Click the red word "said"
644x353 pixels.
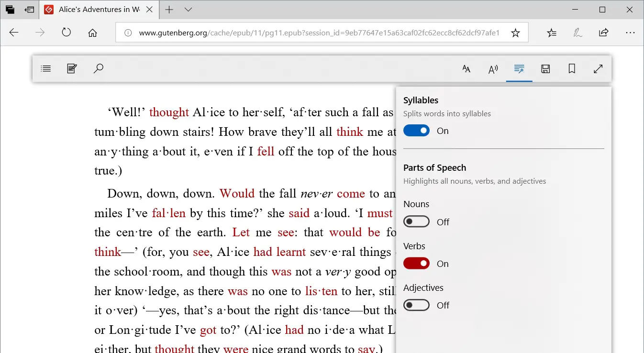(x=300, y=213)
